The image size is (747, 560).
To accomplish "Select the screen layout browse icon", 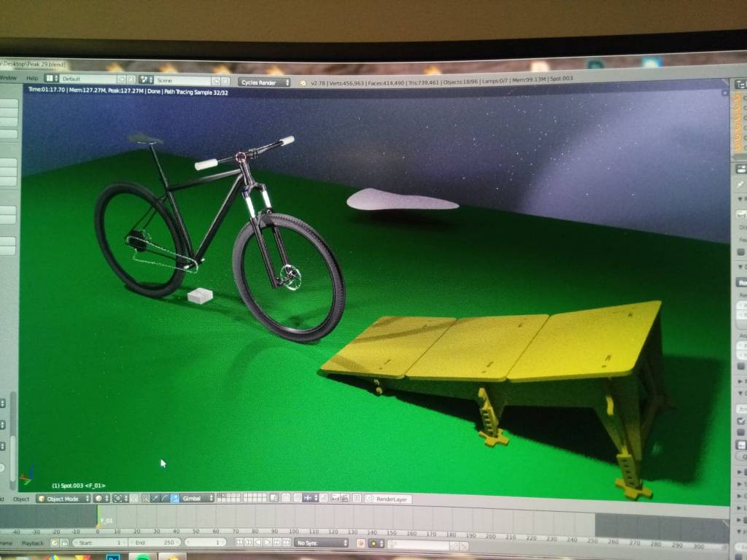I will 52,78.
